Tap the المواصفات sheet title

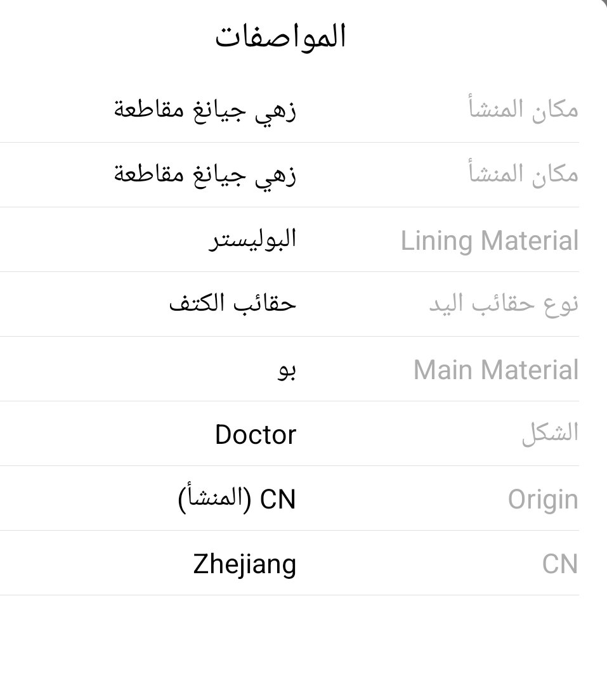point(280,37)
